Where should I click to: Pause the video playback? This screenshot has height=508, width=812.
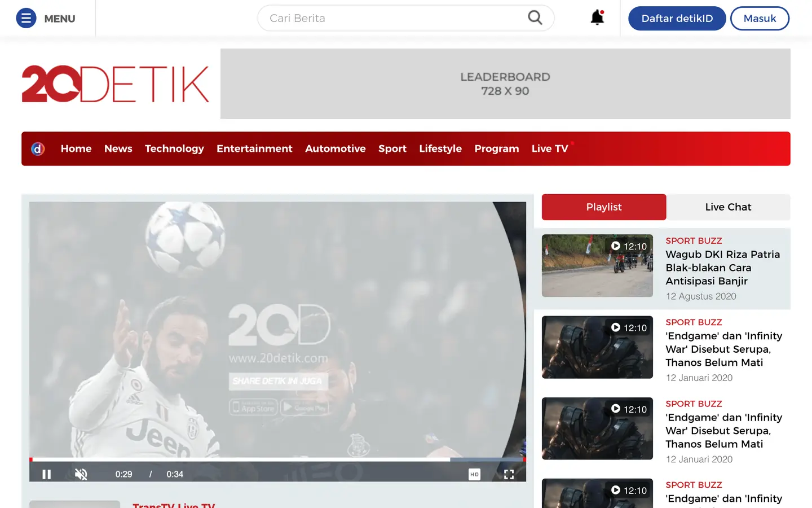(x=47, y=474)
